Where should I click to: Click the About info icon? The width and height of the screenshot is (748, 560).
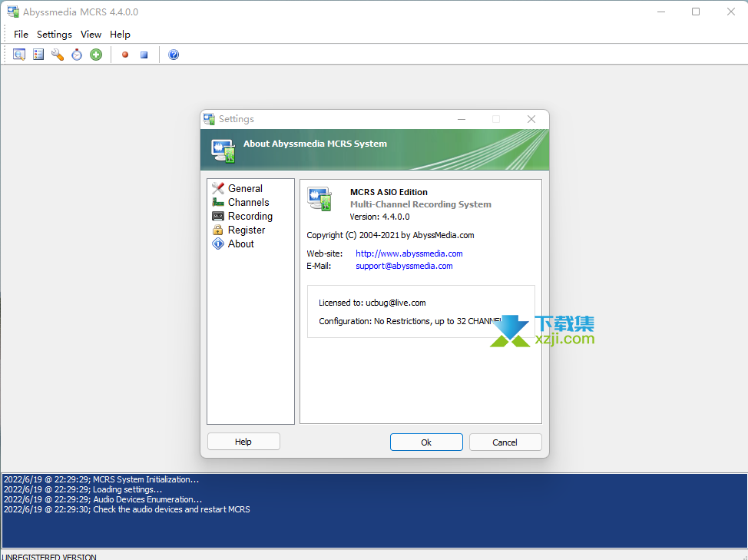click(218, 244)
